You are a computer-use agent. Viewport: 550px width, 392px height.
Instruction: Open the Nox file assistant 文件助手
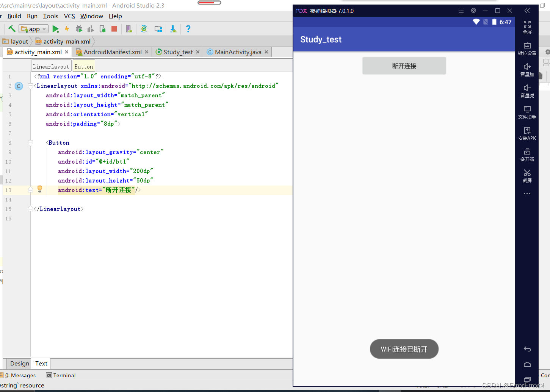point(527,112)
